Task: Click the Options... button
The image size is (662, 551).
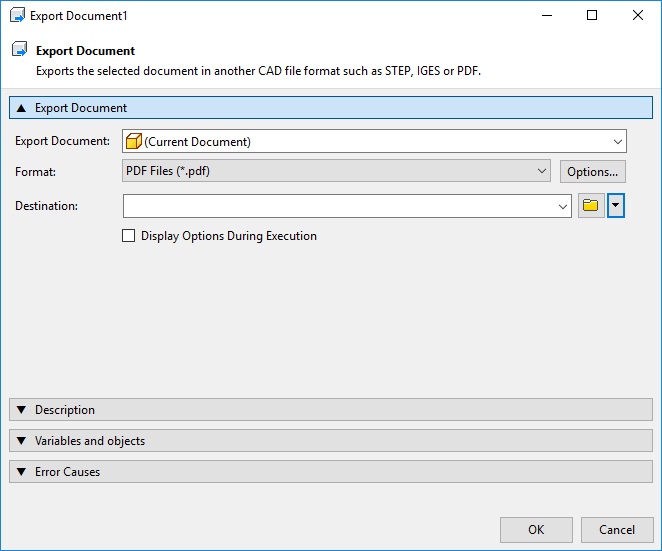Action: 592,172
